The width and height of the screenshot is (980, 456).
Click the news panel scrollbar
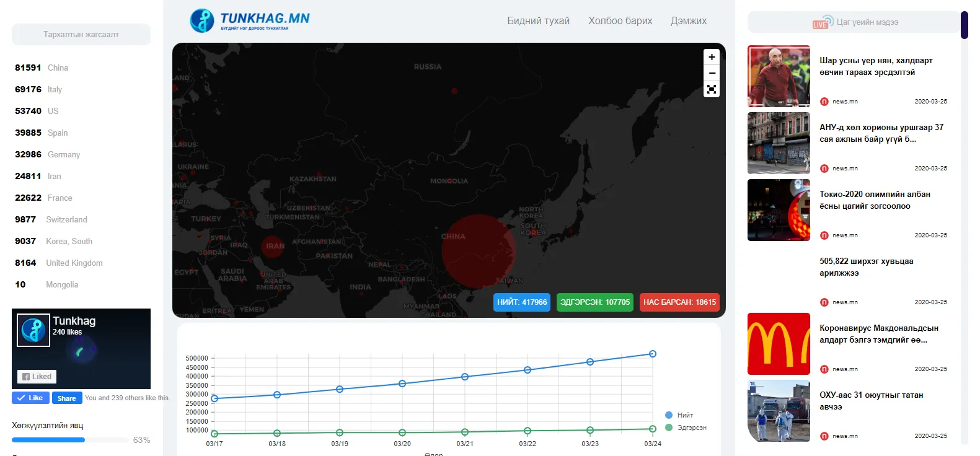[x=964, y=25]
